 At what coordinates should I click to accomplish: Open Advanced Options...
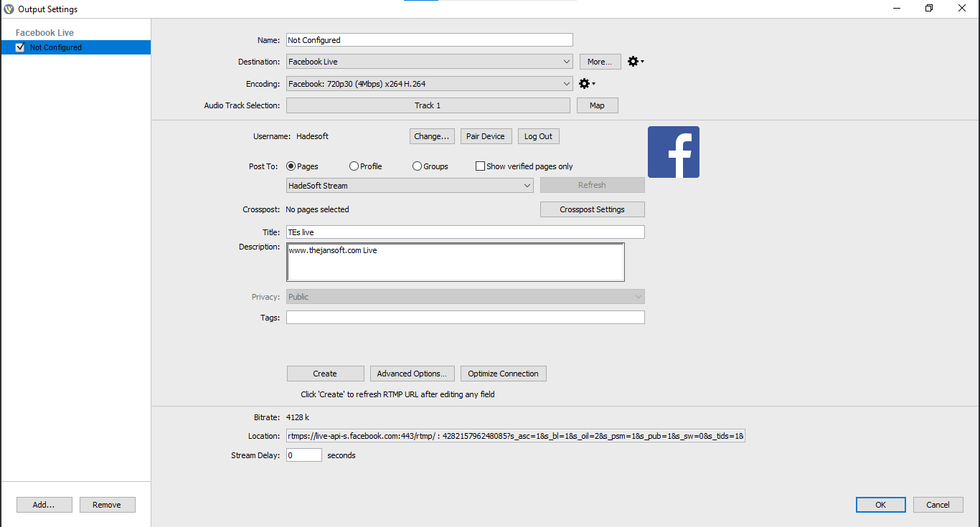click(x=412, y=374)
